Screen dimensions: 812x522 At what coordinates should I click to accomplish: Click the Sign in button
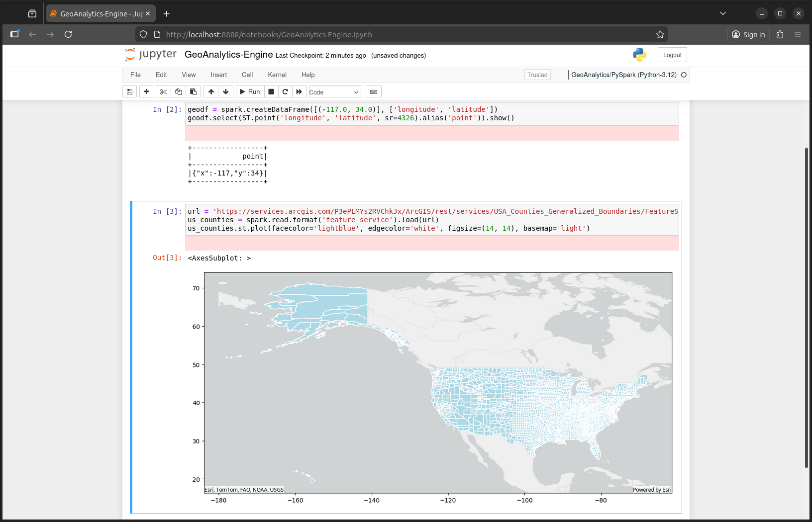tap(749, 34)
